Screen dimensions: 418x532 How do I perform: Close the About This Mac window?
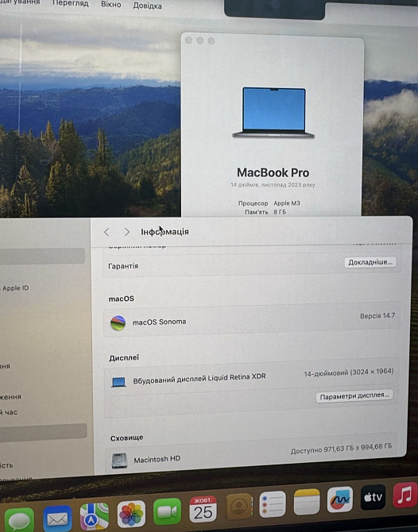pos(189,40)
